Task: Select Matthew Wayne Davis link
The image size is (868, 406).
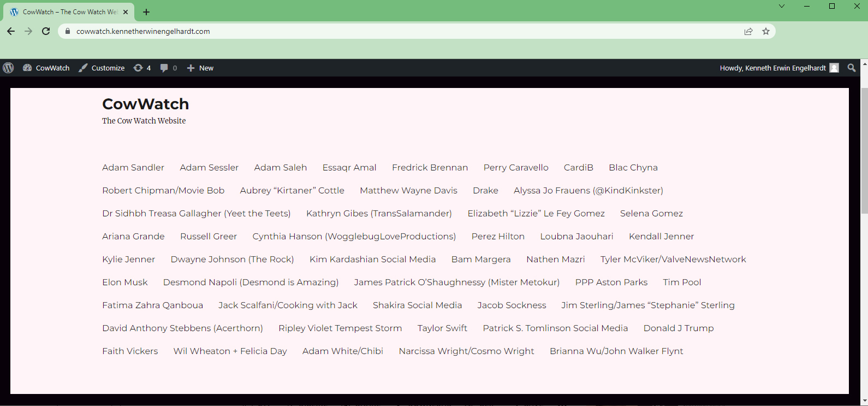Action: pyautogui.click(x=408, y=190)
